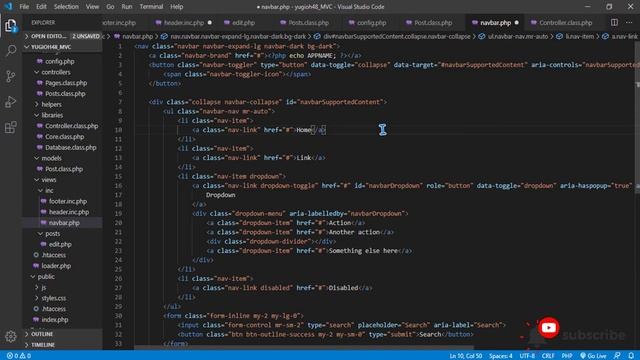Click the YouTube subscribe play icon

pyautogui.click(x=548, y=327)
